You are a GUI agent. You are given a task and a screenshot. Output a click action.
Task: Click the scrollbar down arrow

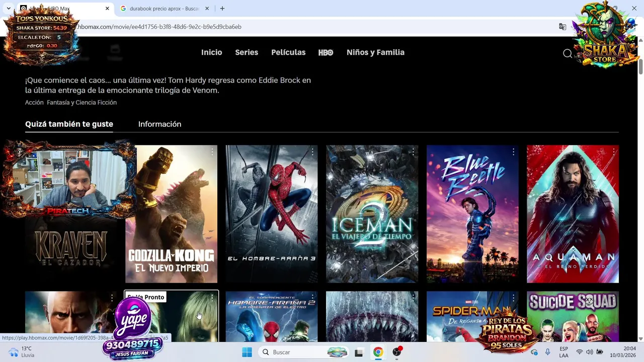(x=640, y=339)
